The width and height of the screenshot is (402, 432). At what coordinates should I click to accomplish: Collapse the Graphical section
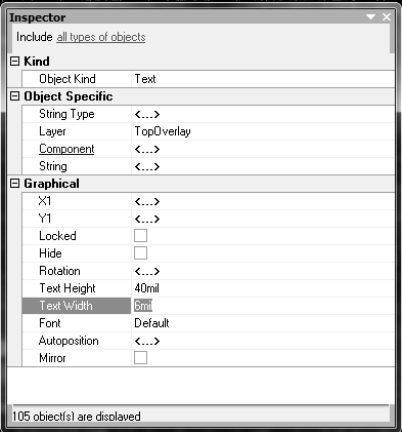[15, 183]
